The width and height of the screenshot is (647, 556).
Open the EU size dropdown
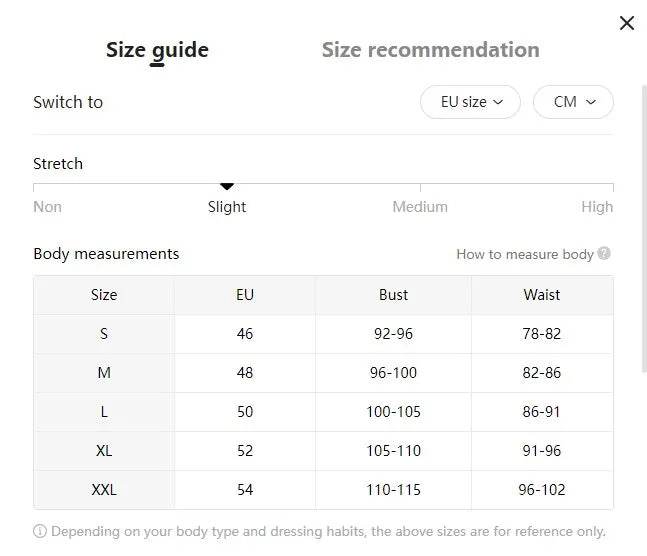(470, 102)
